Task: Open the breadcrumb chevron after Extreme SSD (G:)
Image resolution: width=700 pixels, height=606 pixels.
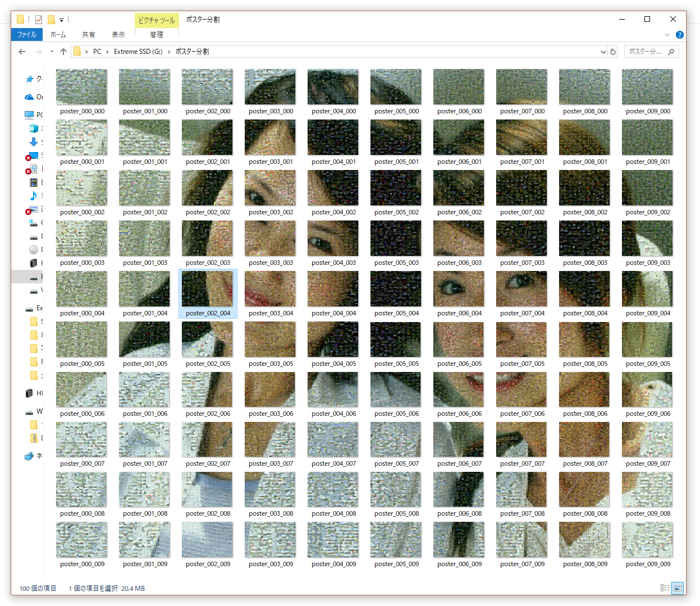Action: click(x=169, y=52)
